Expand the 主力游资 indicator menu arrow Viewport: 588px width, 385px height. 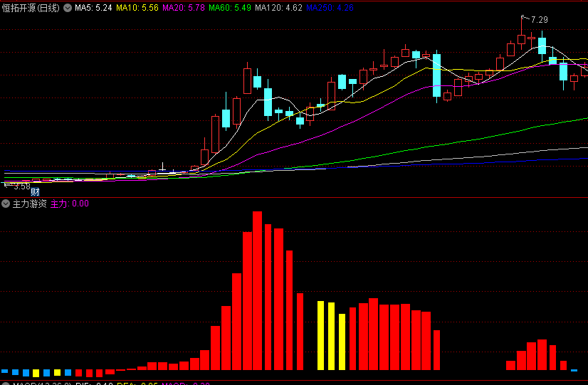pyautogui.click(x=6, y=204)
